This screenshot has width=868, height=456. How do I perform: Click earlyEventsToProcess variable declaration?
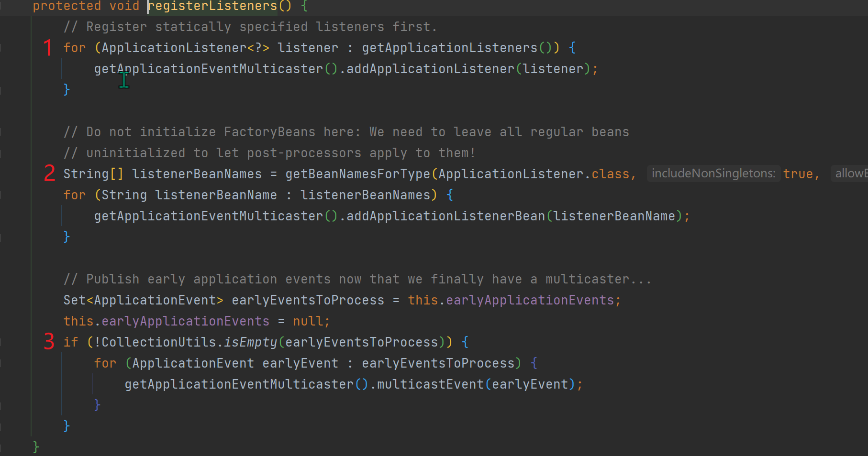pos(308,300)
